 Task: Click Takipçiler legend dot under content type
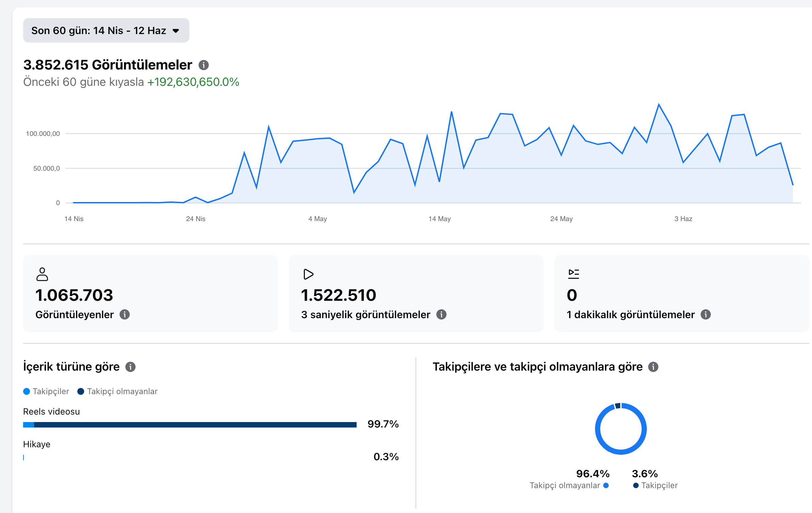tap(27, 391)
